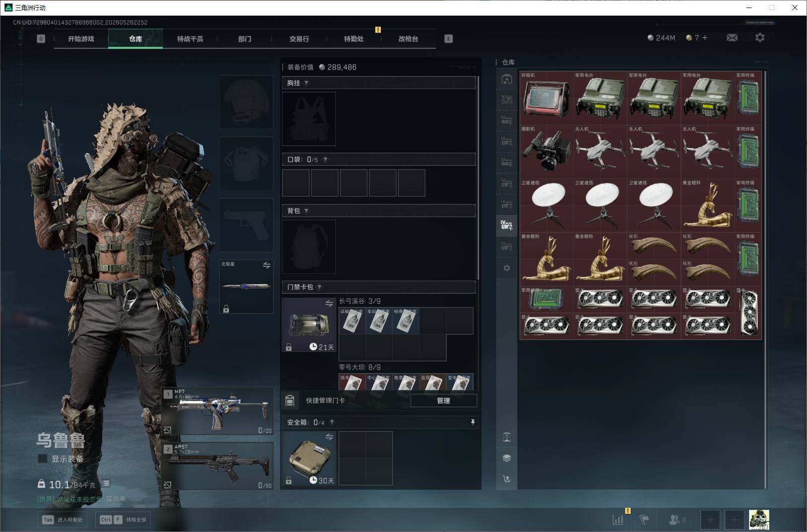
Task: Click the ammo icon on the MP7 slot
Action: click(x=167, y=430)
